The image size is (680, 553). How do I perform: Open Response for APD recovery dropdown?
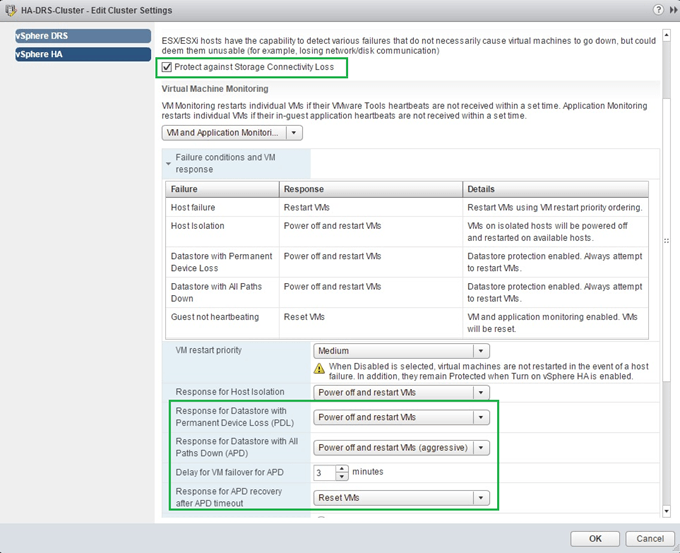(x=401, y=498)
